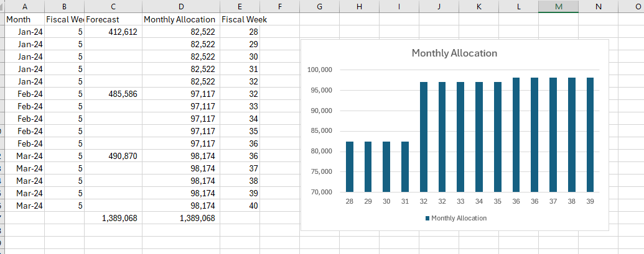Select the forecast cell 485,586
Screen dimensions: 644x254
pyautogui.click(x=113, y=94)
